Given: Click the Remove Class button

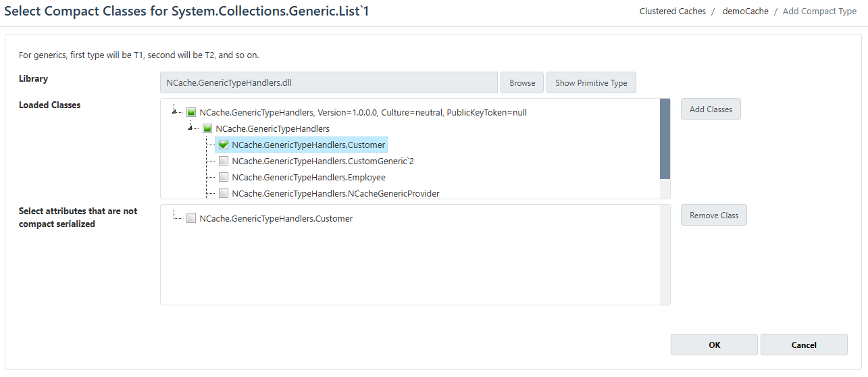Looking at the screenshot, I should click(x=714, y=215).
